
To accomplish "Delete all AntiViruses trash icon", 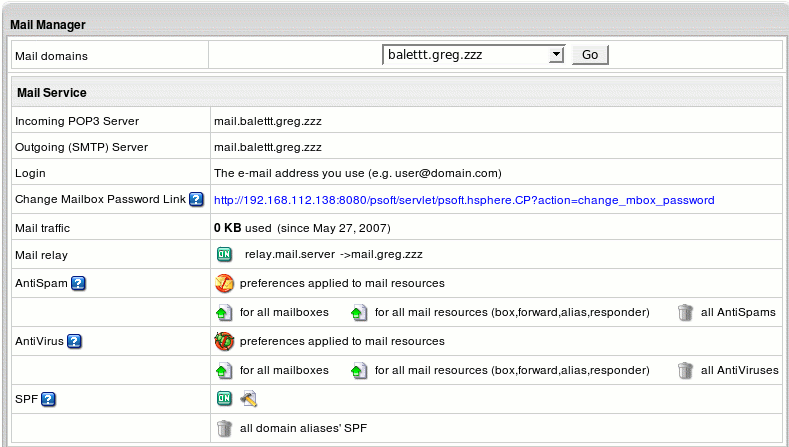I will tap(685, 371).
